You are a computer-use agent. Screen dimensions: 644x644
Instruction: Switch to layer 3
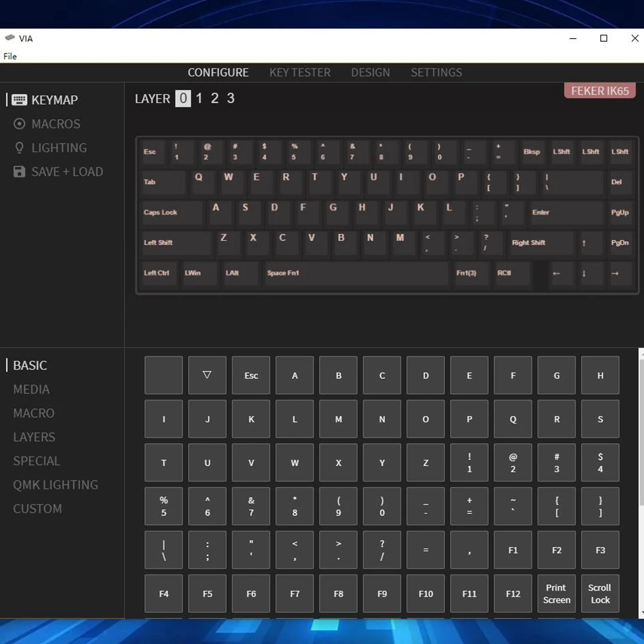231,98
